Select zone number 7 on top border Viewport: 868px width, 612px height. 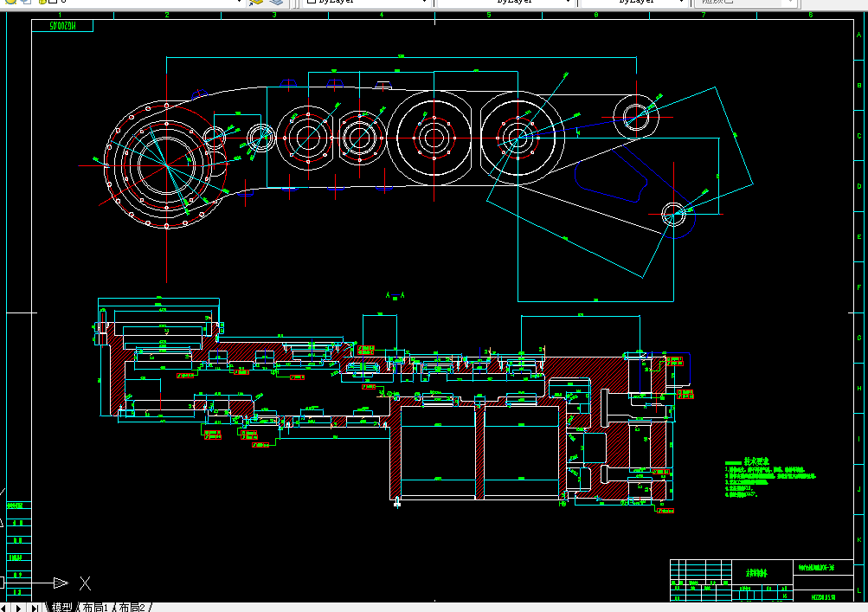coord(703,15)
